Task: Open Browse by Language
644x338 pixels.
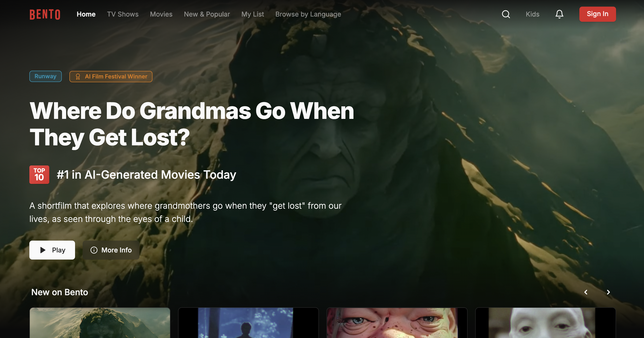Action: point(308,14)
